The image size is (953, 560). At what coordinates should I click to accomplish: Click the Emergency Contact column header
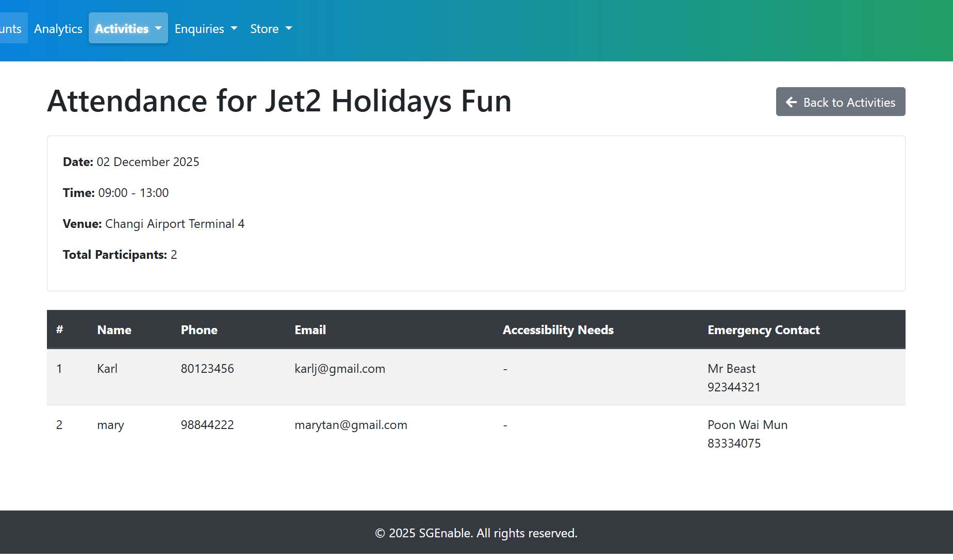[x=763, y=330]
